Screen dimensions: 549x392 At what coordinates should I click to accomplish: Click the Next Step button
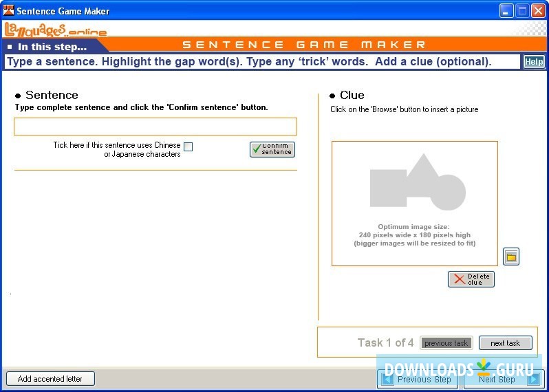(x=503, y=380)
